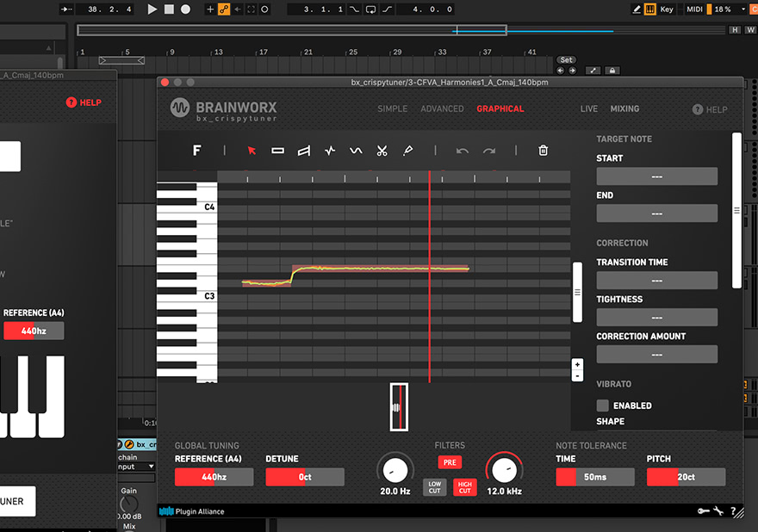This screenshot has width=758, height=532.
Task: Click the Plugin Alliance logo
Action: coord(192,511)
